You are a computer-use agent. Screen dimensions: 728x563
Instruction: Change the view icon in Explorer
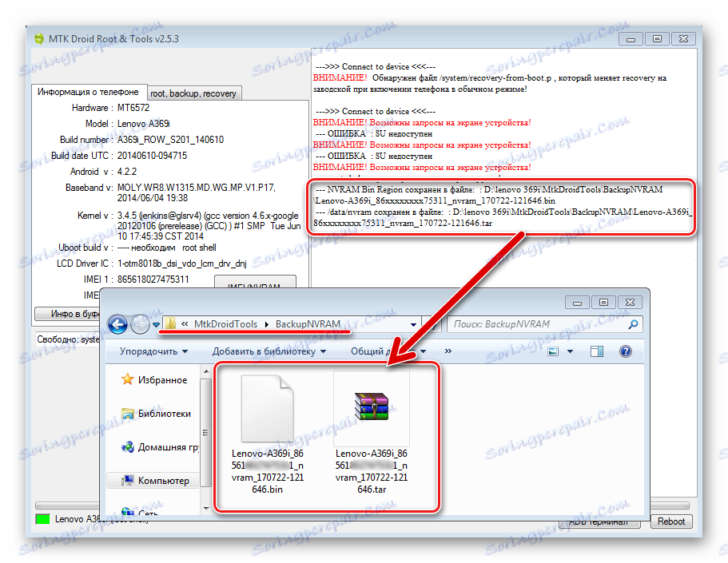(x=553, y=351)
